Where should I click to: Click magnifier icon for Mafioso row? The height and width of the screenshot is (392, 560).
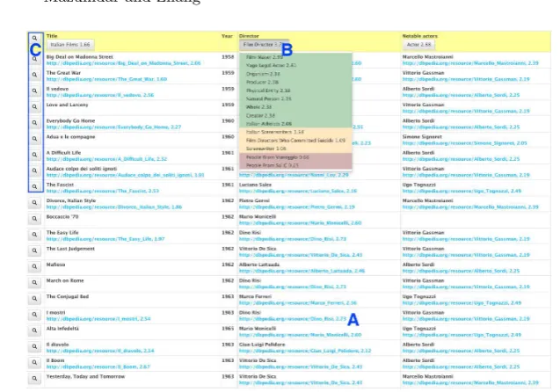pos(34,266)
